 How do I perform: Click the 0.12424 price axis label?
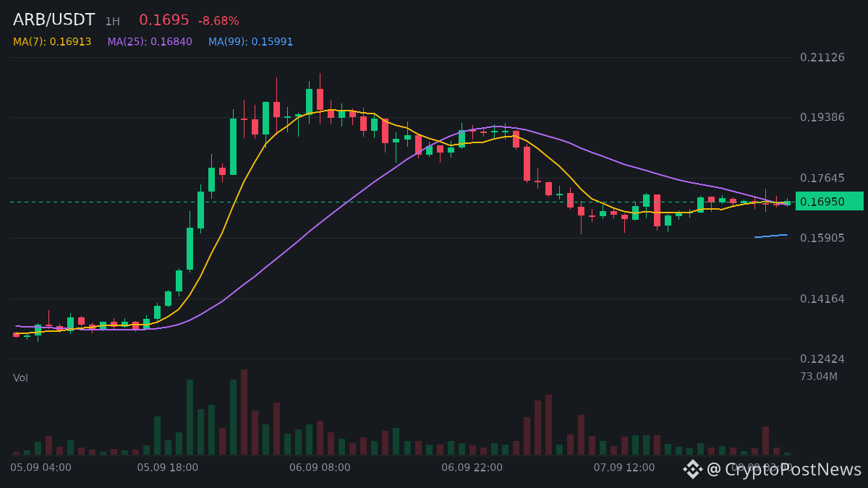click(822, 359)
